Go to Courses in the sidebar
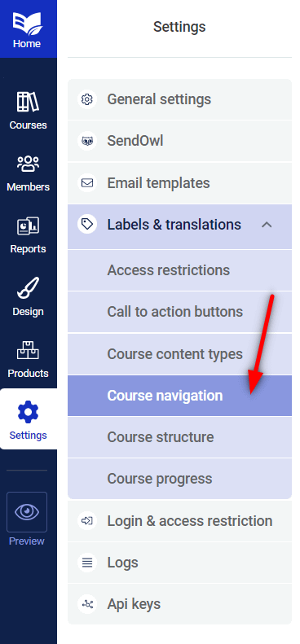The image size is (300, 644). tap(28, 111)
